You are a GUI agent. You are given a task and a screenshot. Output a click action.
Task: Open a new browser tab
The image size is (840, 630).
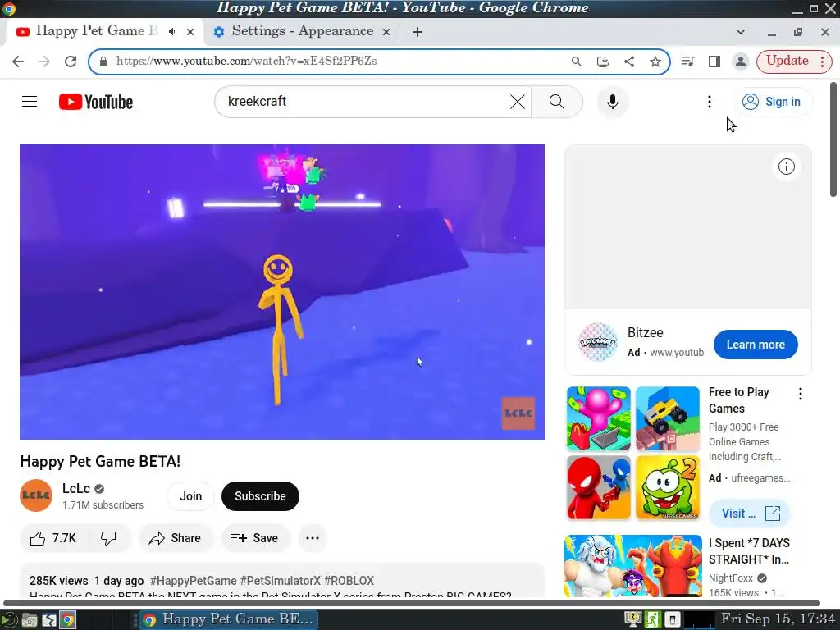click(x=418, y=32)
